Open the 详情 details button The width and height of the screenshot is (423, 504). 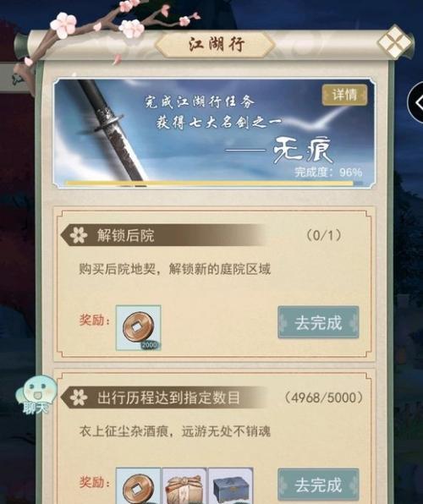click(344, 95)
